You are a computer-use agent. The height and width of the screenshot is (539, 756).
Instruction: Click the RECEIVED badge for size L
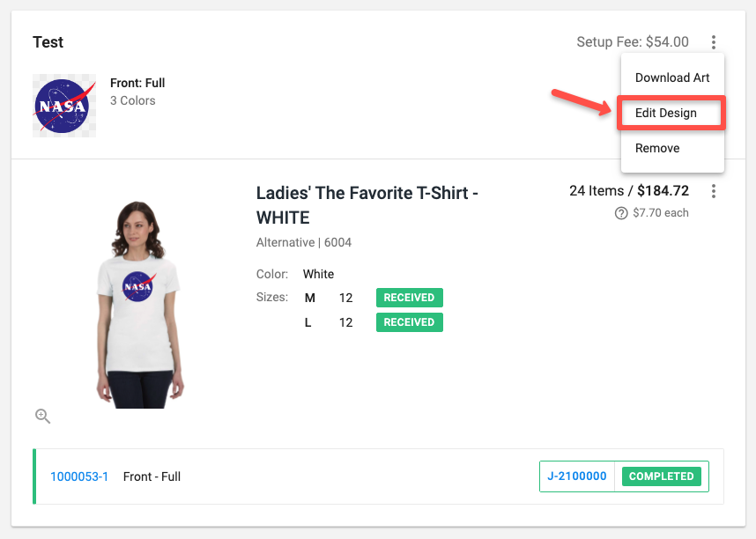(x=410, y=322)
